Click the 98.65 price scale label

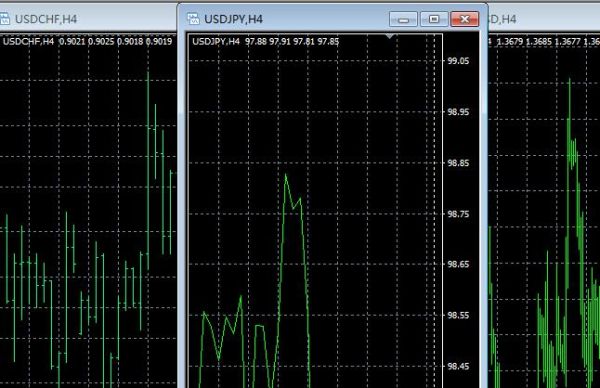point(458,264)
